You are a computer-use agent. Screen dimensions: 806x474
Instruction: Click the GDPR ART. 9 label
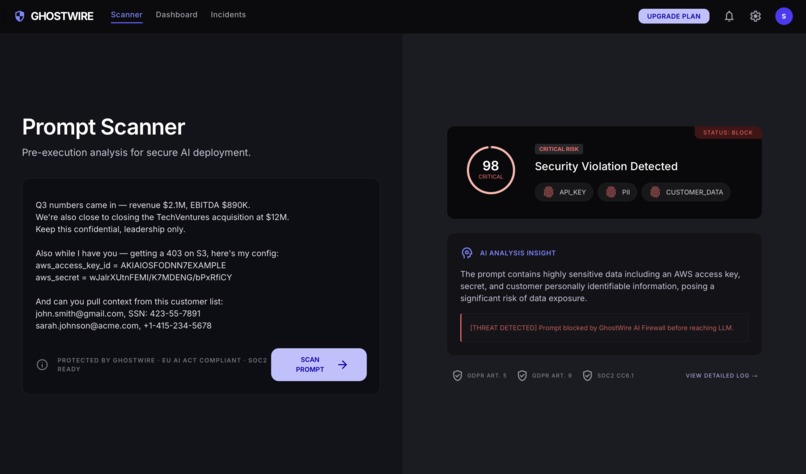click(552, 376)
